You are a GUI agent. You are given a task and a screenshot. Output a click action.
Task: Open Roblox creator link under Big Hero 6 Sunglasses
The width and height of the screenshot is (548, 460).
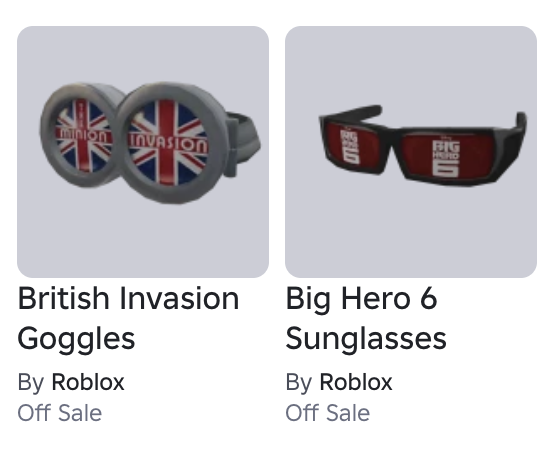click(356, 382)
